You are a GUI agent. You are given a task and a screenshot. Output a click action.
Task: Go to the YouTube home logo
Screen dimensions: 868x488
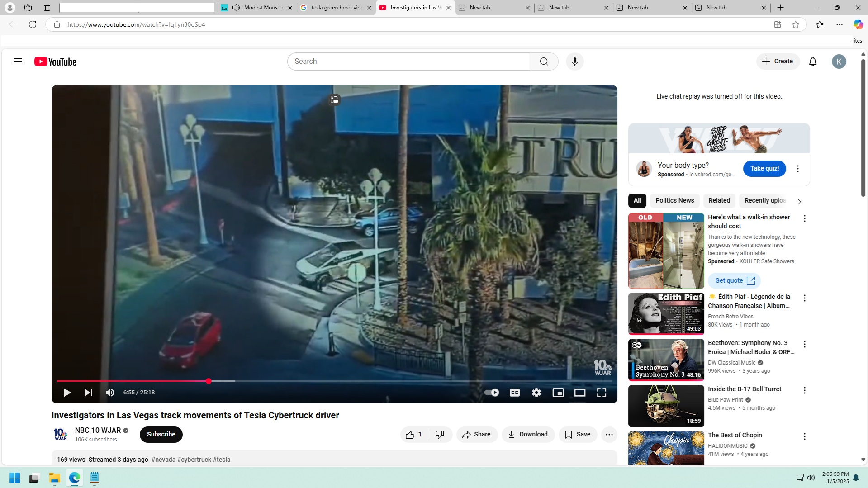55,62
